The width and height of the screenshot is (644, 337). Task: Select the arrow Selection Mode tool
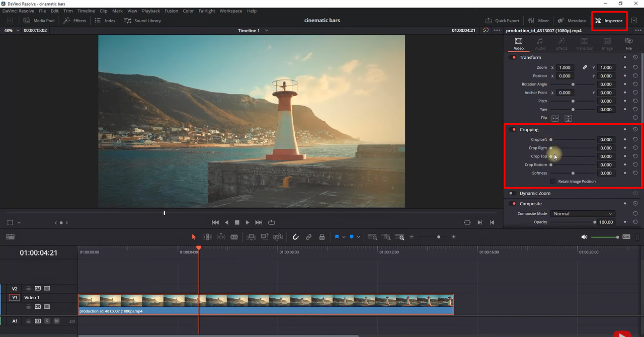[x=194, y=237]
